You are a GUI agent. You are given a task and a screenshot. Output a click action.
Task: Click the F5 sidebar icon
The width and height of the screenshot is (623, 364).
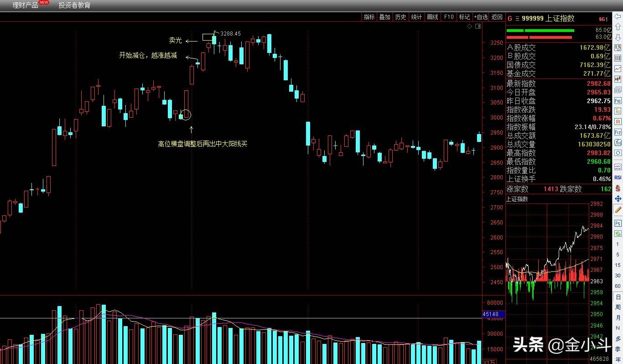coord(618,223)
